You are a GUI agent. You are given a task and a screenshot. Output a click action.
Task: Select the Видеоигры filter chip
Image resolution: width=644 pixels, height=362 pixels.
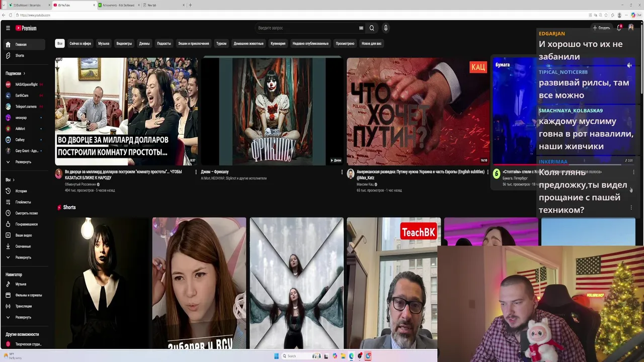(124, 44)
